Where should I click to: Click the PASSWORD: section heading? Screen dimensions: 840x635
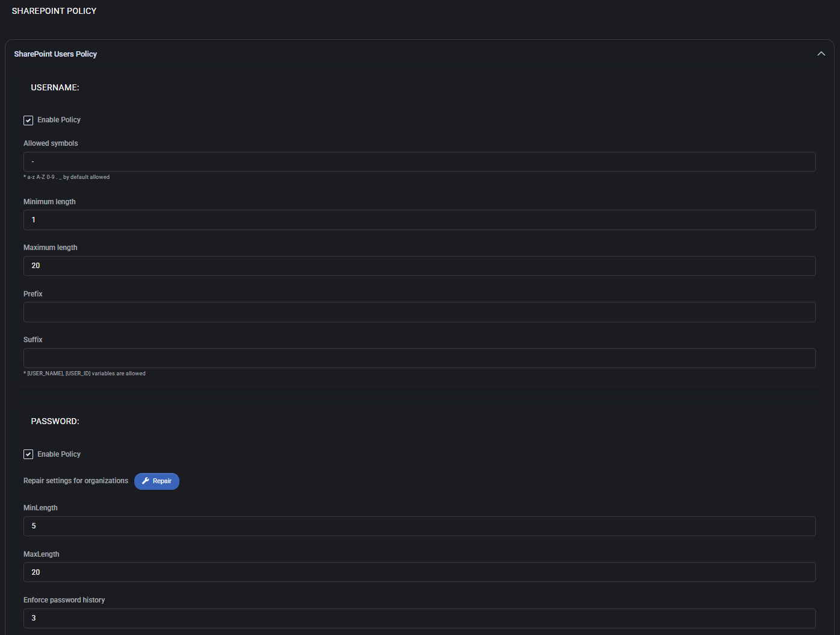[55, 421]
